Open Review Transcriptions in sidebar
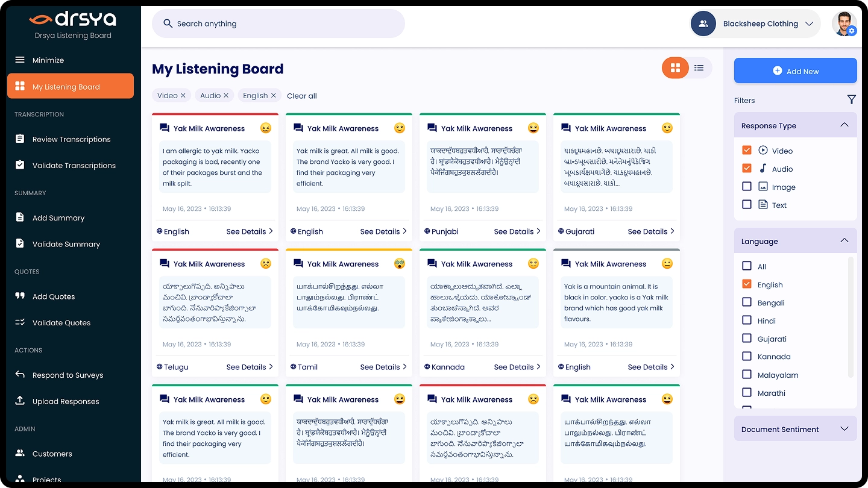 click(x=71, y=139)
